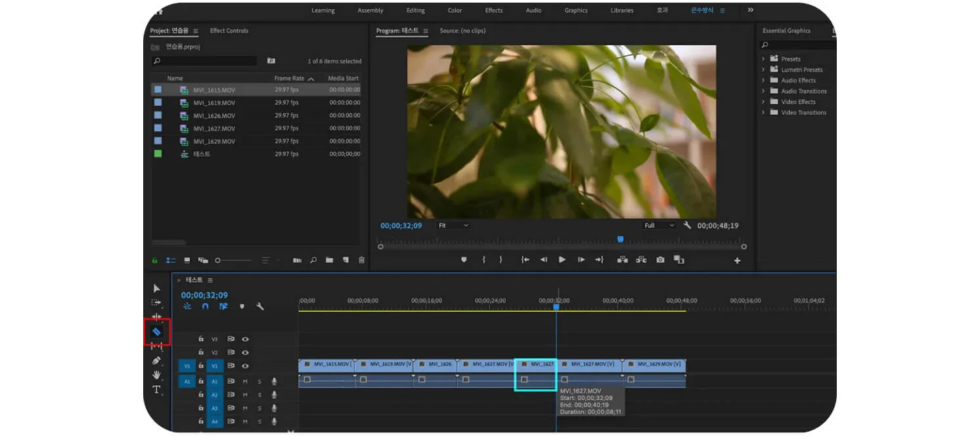Click the Program monitor playhead marker
The height and width of the screenshot is (437, 980).
pos(620,239)
